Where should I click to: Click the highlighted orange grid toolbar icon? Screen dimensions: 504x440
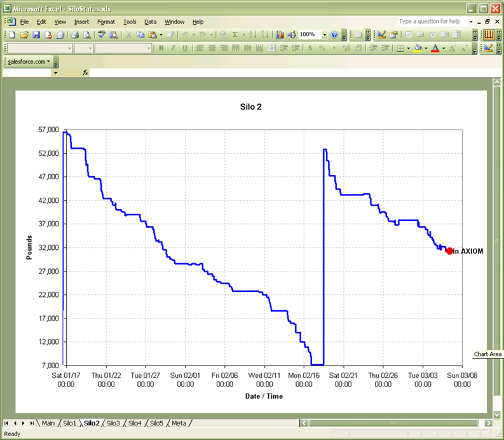[489, 35]
